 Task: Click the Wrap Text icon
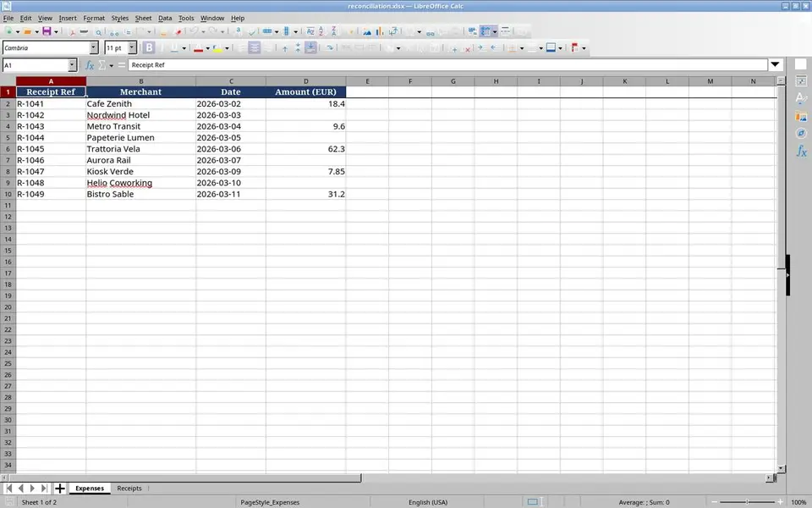tap(329, 47)
